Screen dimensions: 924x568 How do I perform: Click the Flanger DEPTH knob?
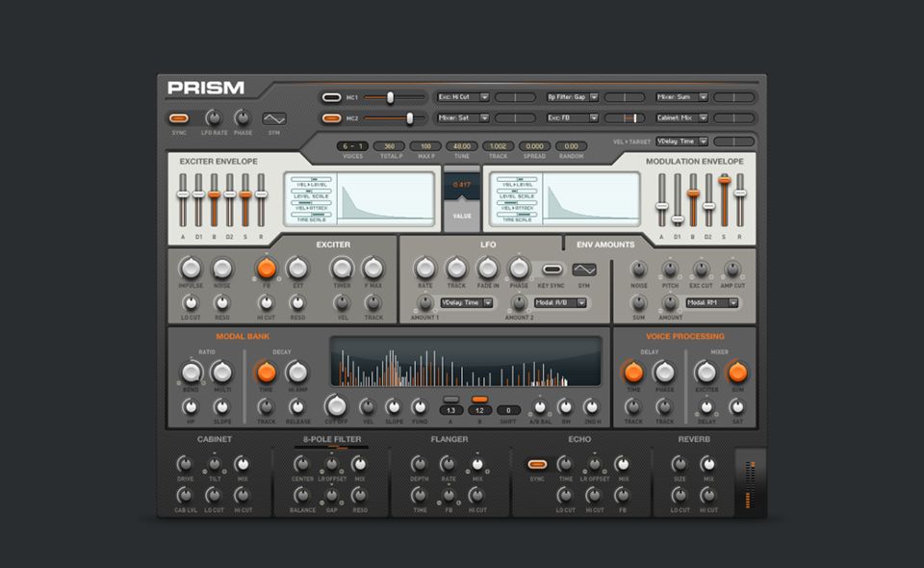point(419,464)
